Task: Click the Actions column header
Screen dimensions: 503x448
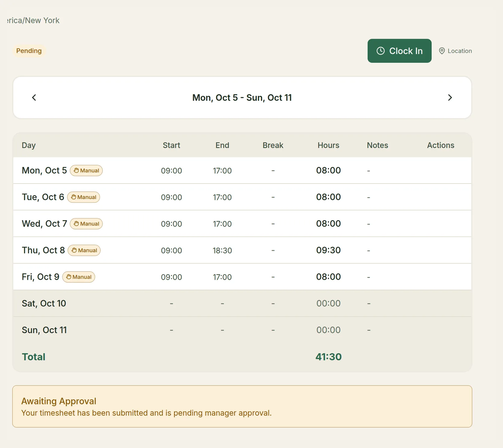Action: tap(441, 145)
